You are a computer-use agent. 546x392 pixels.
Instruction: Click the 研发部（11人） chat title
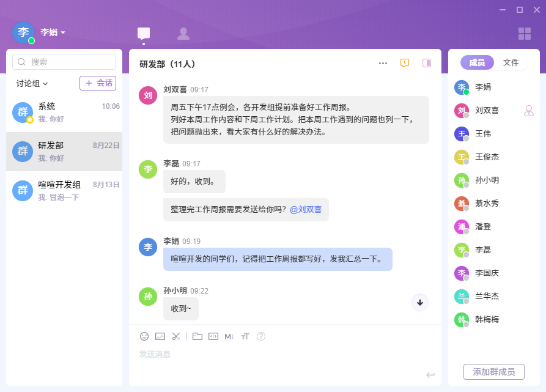click(x=168, y=64)
